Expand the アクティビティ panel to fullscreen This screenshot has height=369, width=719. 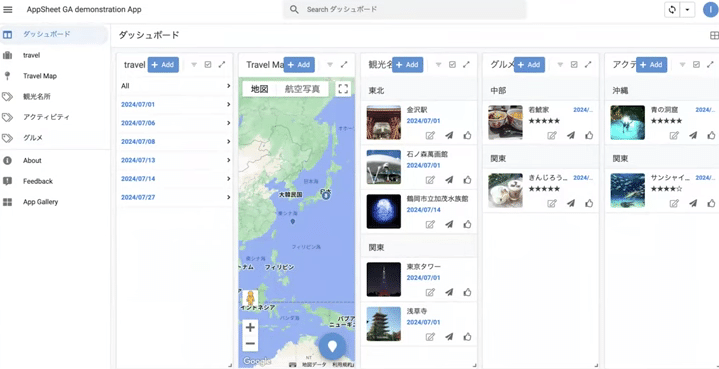point(710,65)
